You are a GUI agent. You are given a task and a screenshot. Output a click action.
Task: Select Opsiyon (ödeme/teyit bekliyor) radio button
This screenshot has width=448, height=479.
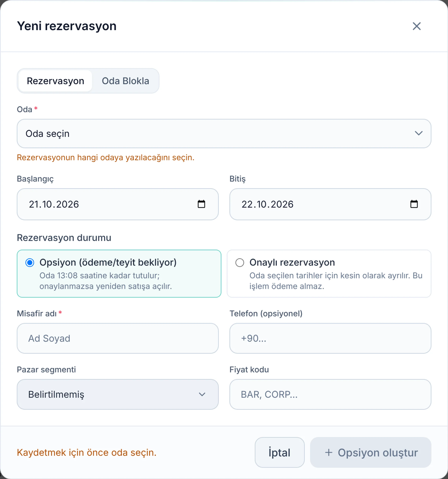pyautogui.click(x=30, y=262)
